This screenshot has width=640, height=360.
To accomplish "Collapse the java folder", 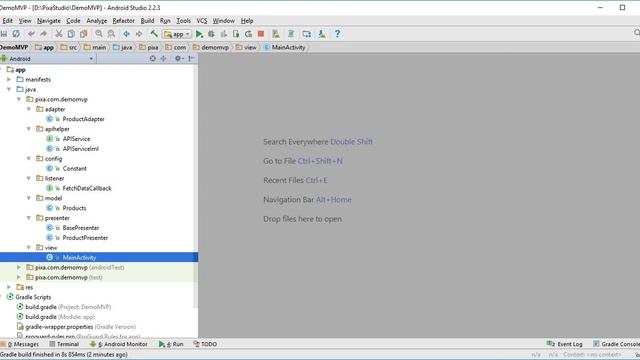I will (9, 89).
